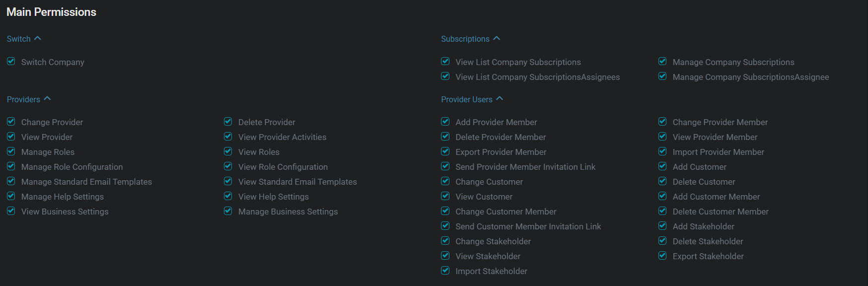
Task: Toggle Send Provider Member Invitation Link checkbox
Action: pyautogui.click(x=445, y=166)
